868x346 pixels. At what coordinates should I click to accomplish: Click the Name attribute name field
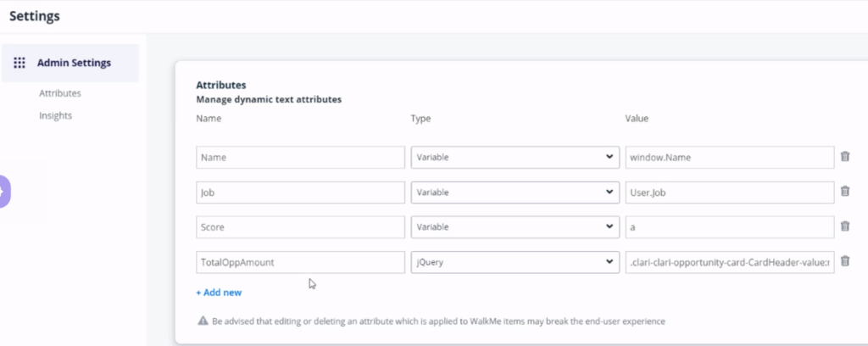[x=300, y=158]
